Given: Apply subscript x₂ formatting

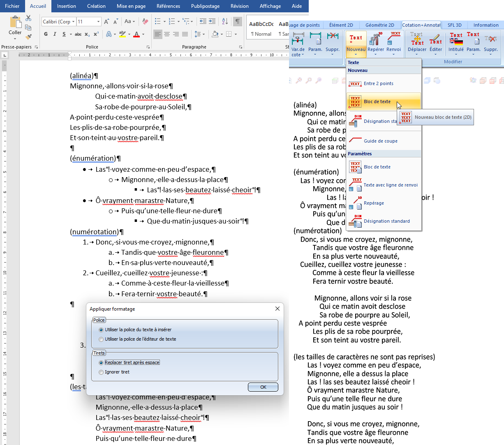Looking at the screenshot, I should coord(88,34).
